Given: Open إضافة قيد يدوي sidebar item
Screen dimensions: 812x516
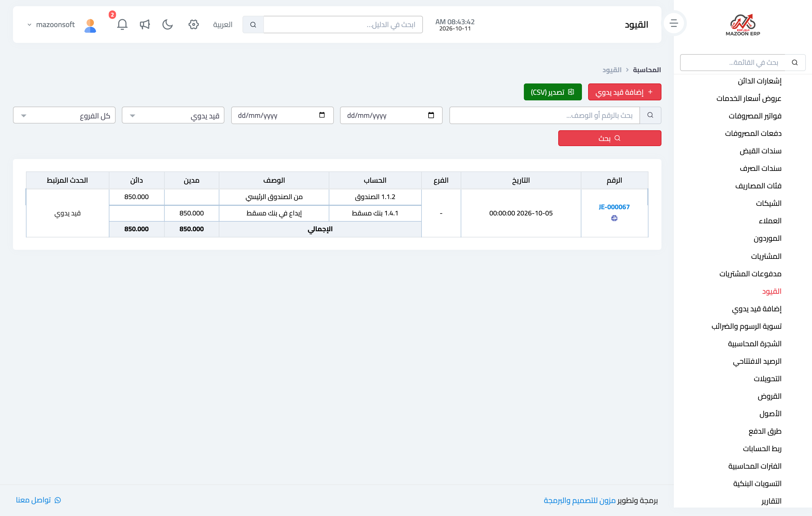Looking at the screenshot, I should tap(757, 309).
